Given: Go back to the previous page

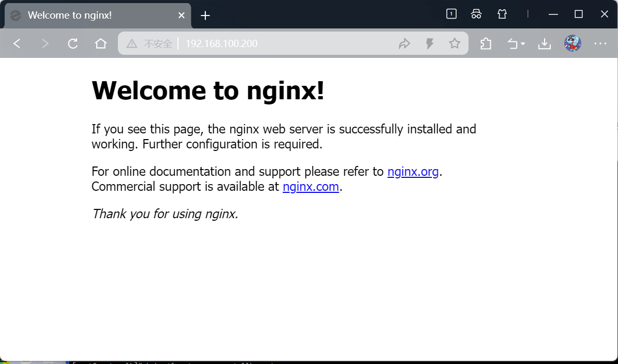Looking at the screenshot, I should pyautogui.click(x=17, y=43).
